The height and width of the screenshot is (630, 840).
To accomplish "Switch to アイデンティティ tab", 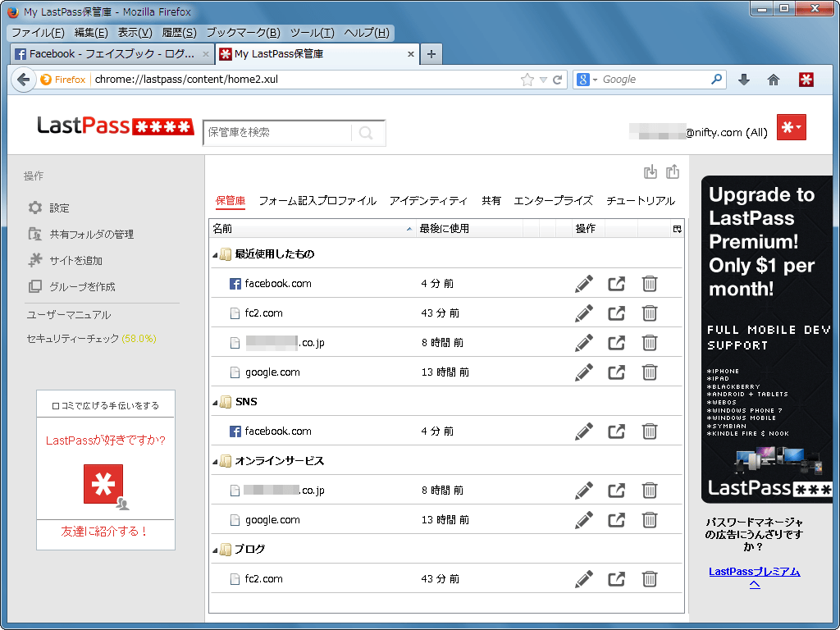I will pyautogui.click(x=428, y=201).
